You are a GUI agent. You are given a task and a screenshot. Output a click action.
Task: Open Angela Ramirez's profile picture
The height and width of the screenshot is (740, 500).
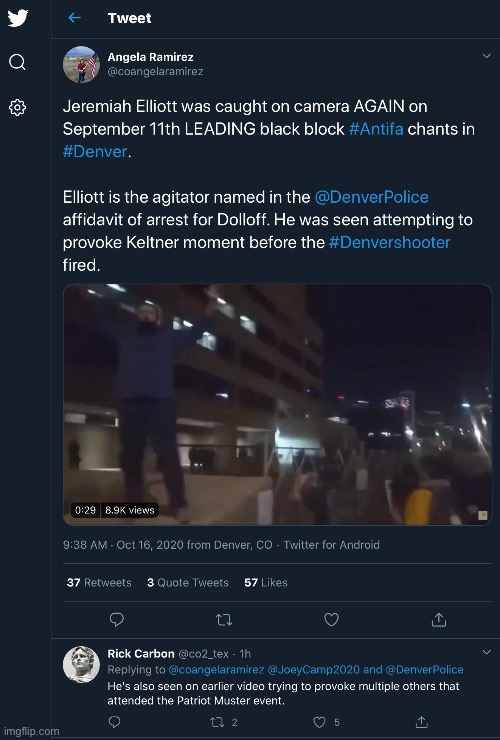coord(81,64)
